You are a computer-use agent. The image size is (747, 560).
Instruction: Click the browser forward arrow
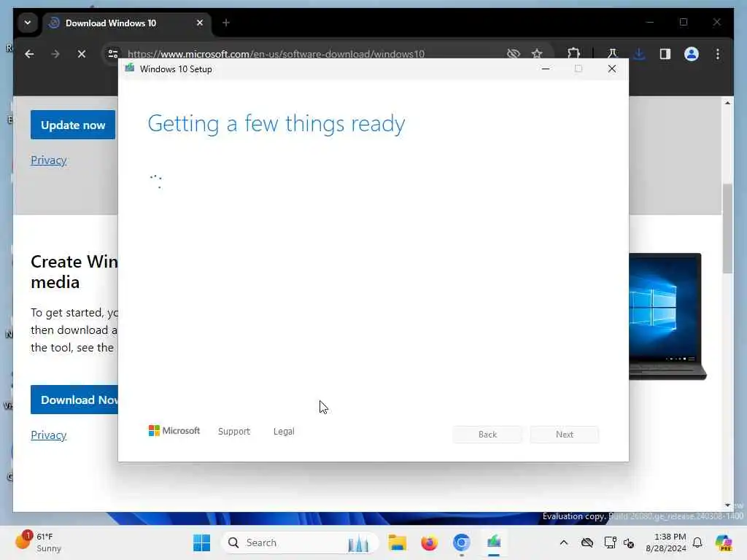click(55, 54)
